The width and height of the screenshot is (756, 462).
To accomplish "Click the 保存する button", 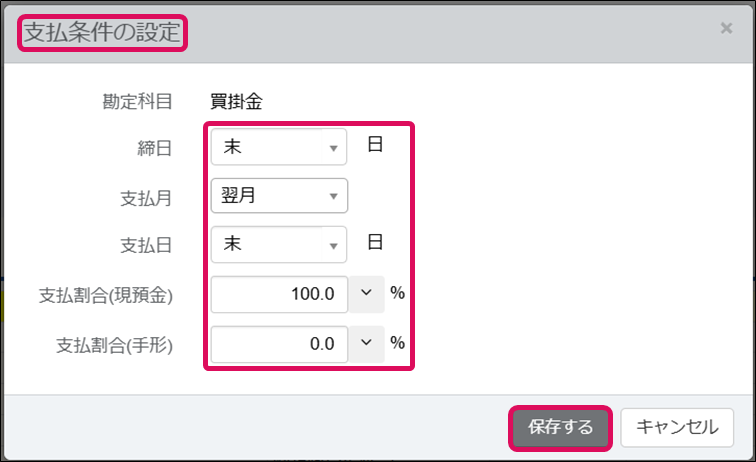I will (560, 428).
